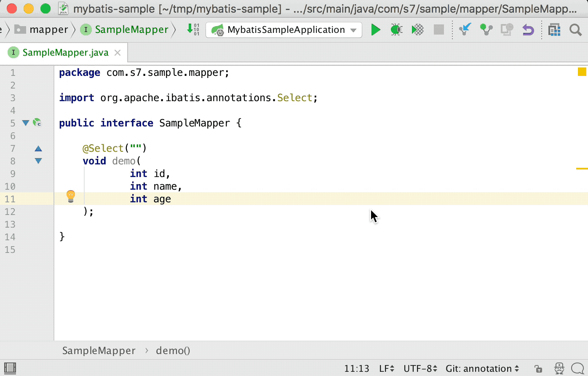Update project from VCS icon
The width and height of the screenshot is (588, 376).
click(465, 30)
